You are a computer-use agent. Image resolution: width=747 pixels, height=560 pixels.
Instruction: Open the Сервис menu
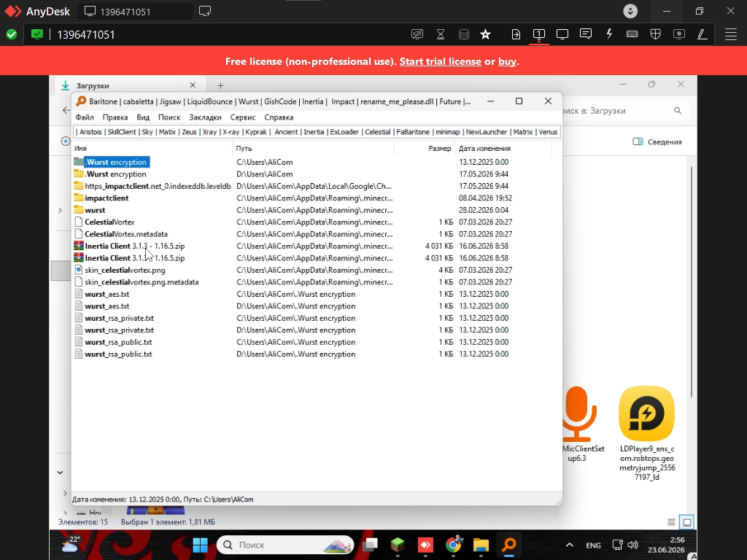(x=243, y=117)
